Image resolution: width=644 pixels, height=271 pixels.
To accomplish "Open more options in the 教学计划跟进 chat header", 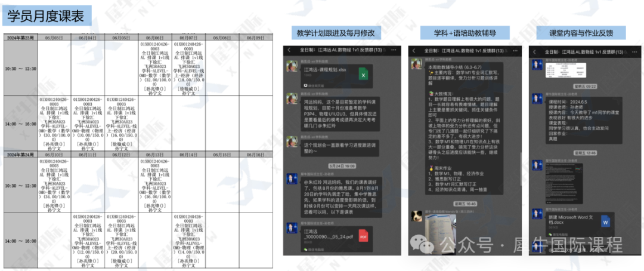I will [394, 51].
